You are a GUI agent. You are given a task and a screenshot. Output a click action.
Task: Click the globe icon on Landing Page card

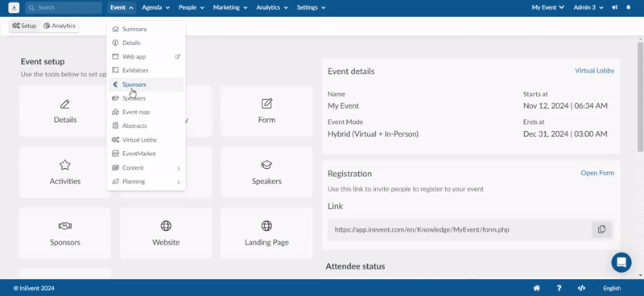[x=266, y=226]
